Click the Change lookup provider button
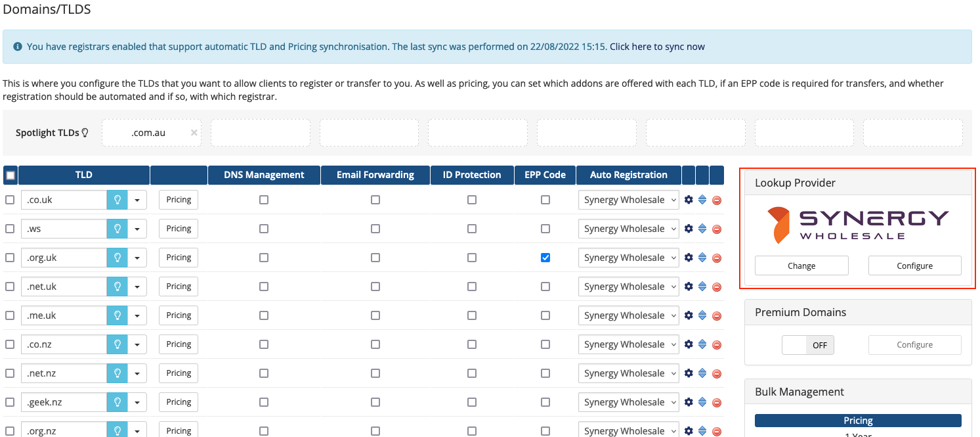Screen dimensions: 980x437 (x=801, y=265)
